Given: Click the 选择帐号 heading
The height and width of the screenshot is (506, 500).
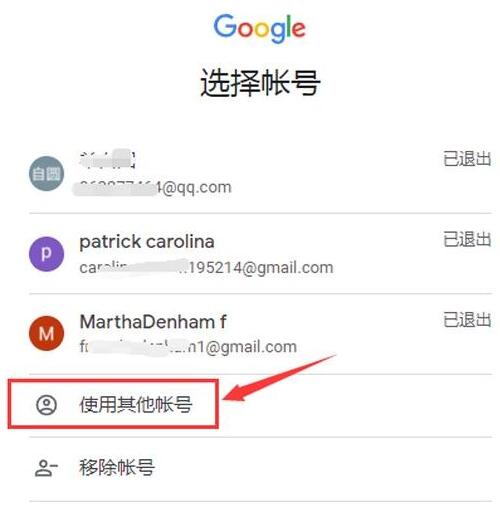Looking at the screenshot, I should pos(260,82).
